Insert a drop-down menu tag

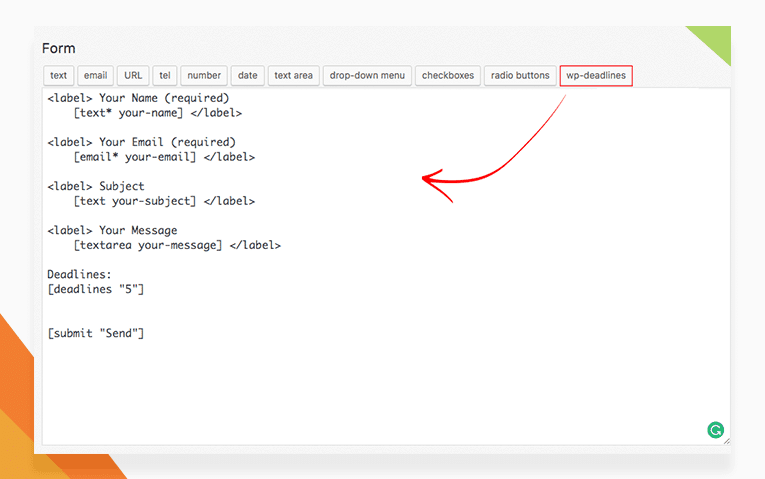pyautogui.click(x=367, y=76)
